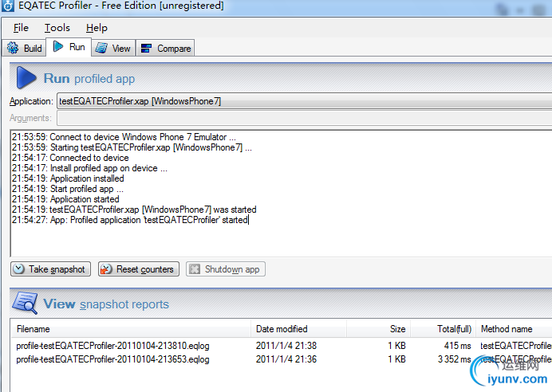This screenshot has width=552, height=392.
Task: Click log line 'Application started'
Action: tap(65, 199)
